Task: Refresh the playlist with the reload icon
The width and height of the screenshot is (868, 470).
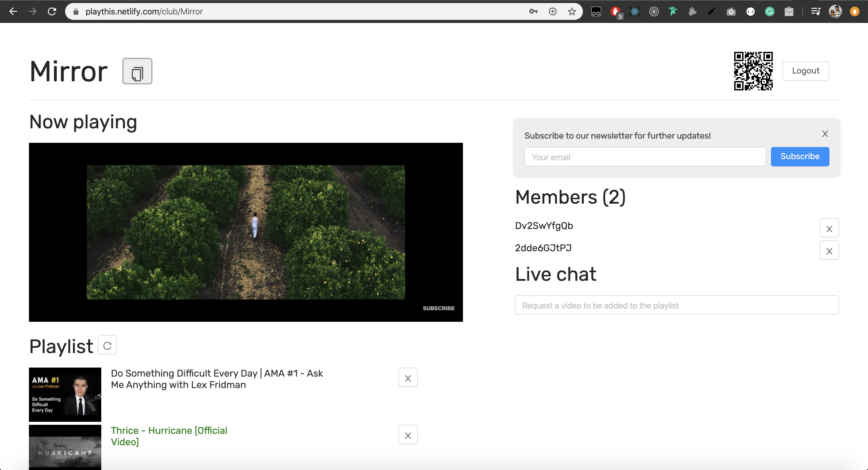Action: tap(107, 345)
